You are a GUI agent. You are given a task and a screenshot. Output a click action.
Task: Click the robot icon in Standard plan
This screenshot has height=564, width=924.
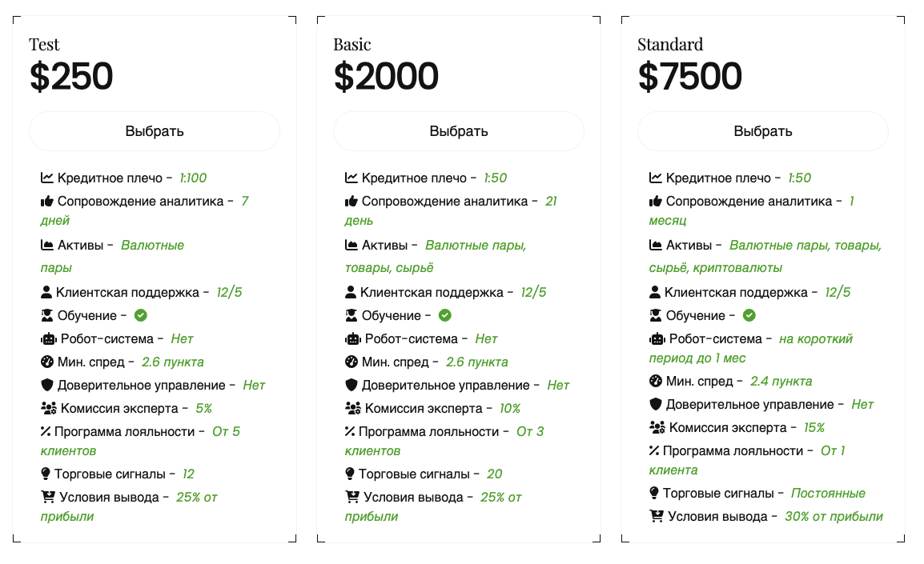657,339
